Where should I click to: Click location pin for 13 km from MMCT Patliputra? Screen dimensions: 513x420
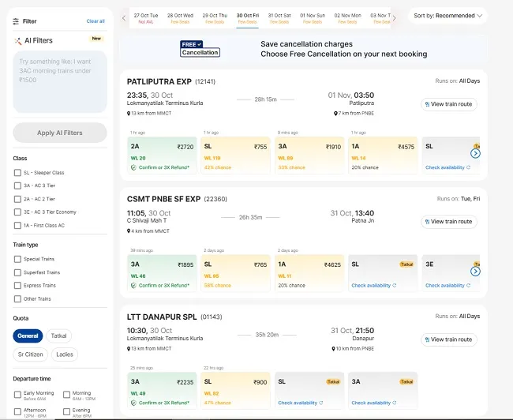pyautogui.click(x=129, y=114)
